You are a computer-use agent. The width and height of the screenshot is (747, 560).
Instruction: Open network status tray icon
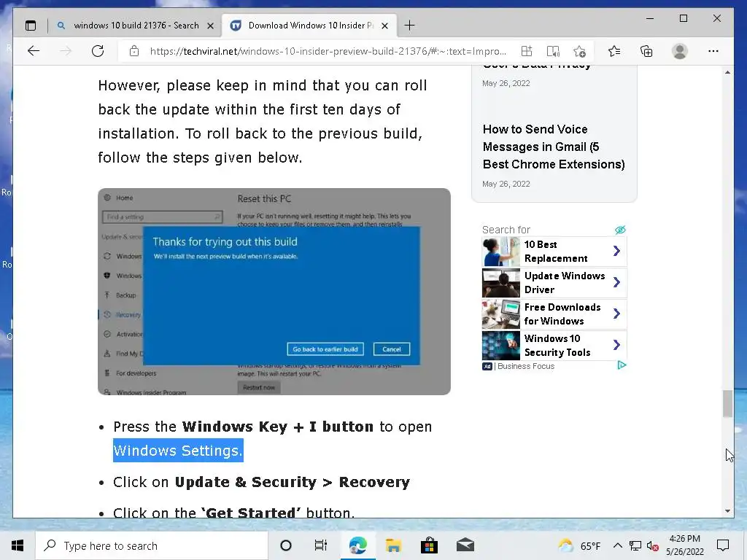635,545
